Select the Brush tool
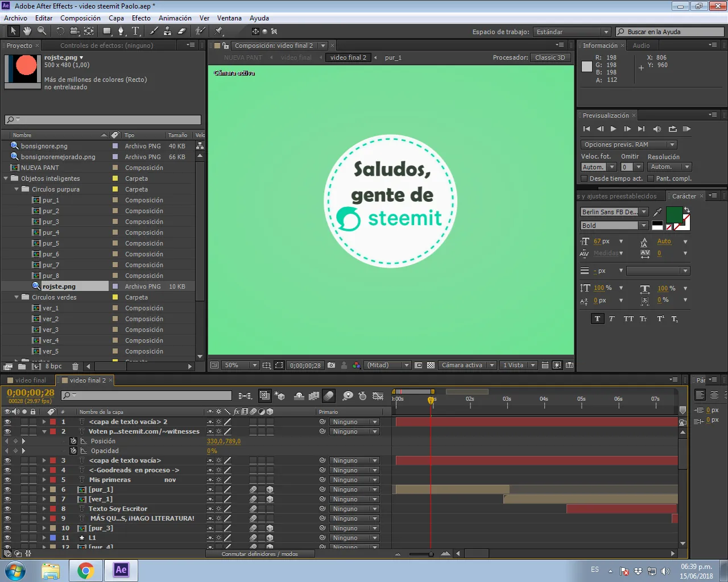Viewport: 728px width, 582px height. pyautogui.click(x=154, y=31)
